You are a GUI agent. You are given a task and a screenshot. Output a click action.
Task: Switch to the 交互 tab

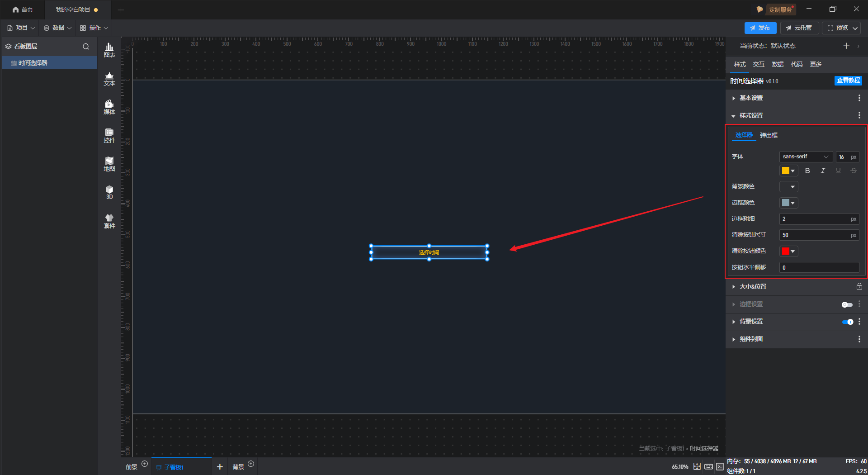pos(759,64)
